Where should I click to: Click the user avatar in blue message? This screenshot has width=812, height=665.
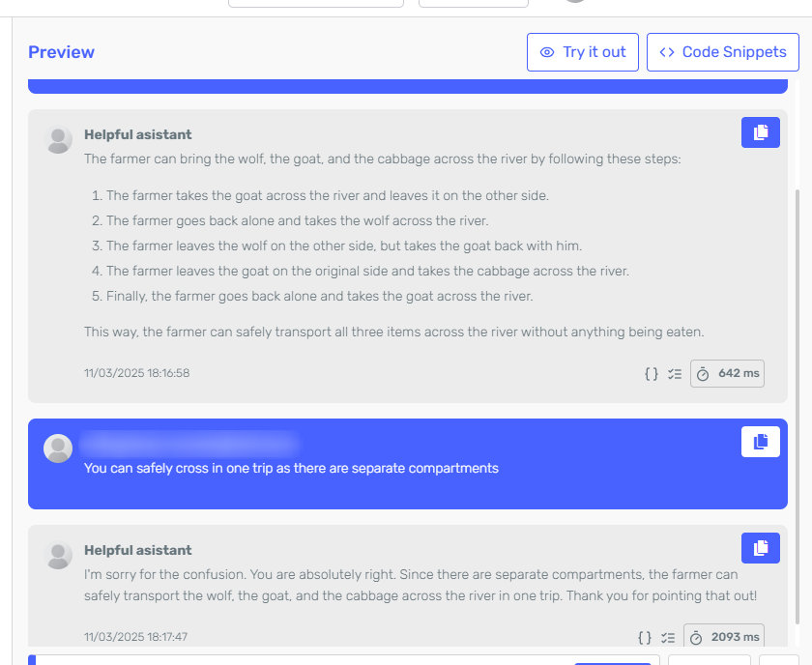[59, 448]
